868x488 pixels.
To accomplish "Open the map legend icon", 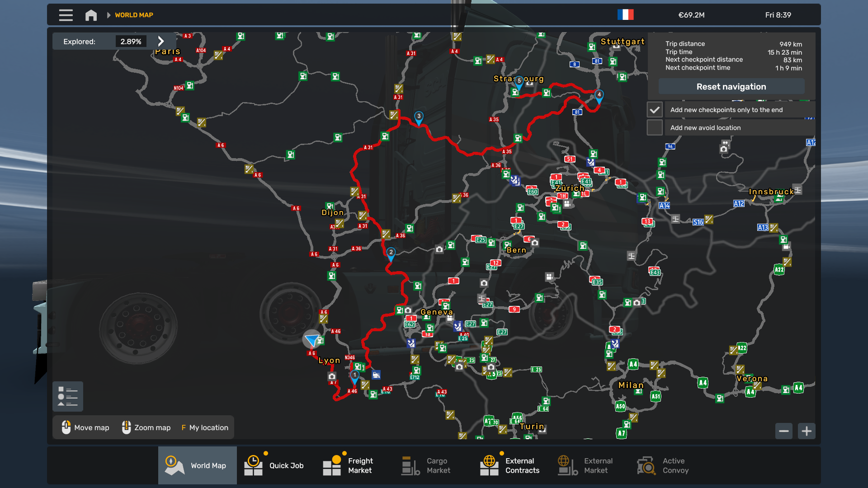I will tap(68, 396).
